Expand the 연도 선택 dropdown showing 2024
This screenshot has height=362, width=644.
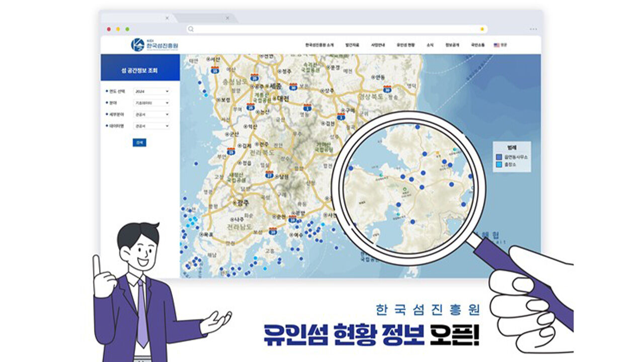[x=151, y=92]
